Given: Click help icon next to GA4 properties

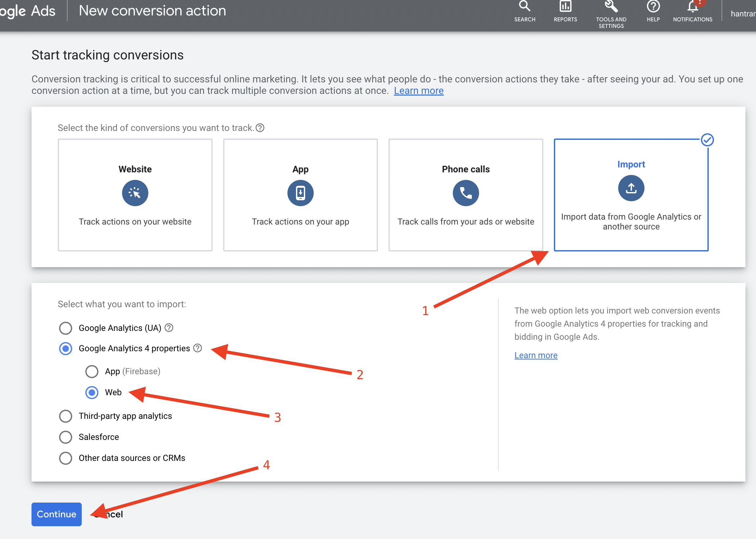Looking at the screenshot, I should pyautogui.click(x=198, y=348).
